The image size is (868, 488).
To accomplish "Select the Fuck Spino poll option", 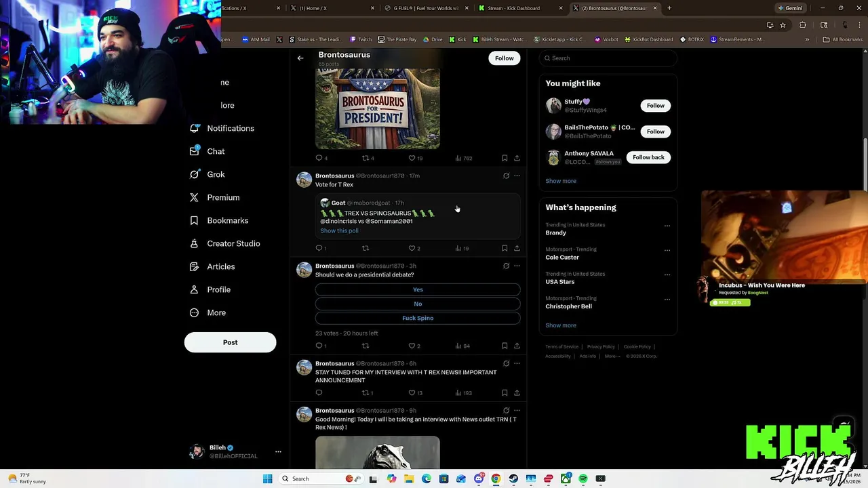I will [418, 318].
